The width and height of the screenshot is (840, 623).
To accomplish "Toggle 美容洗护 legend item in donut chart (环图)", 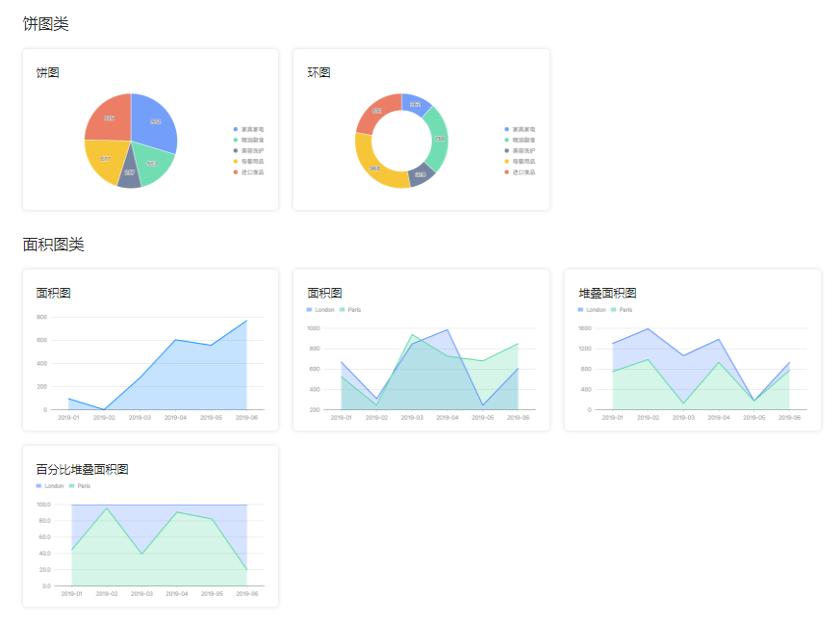I will pyautogui.click(x=520, y=150).
